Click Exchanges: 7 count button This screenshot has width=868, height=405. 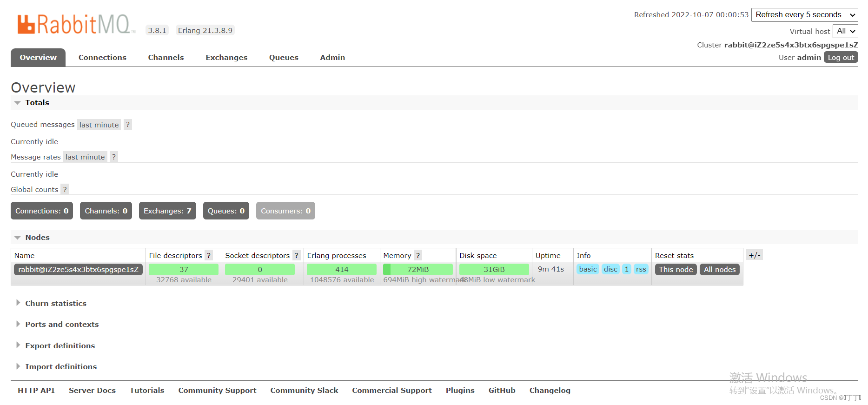(167, 211)
